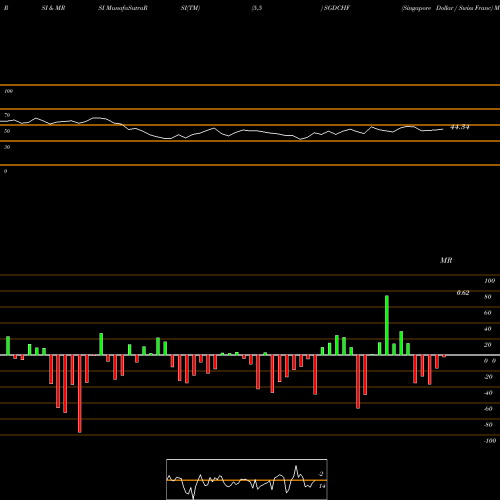Click the 30 level label on RSI axis

click(x=7, y=147)
